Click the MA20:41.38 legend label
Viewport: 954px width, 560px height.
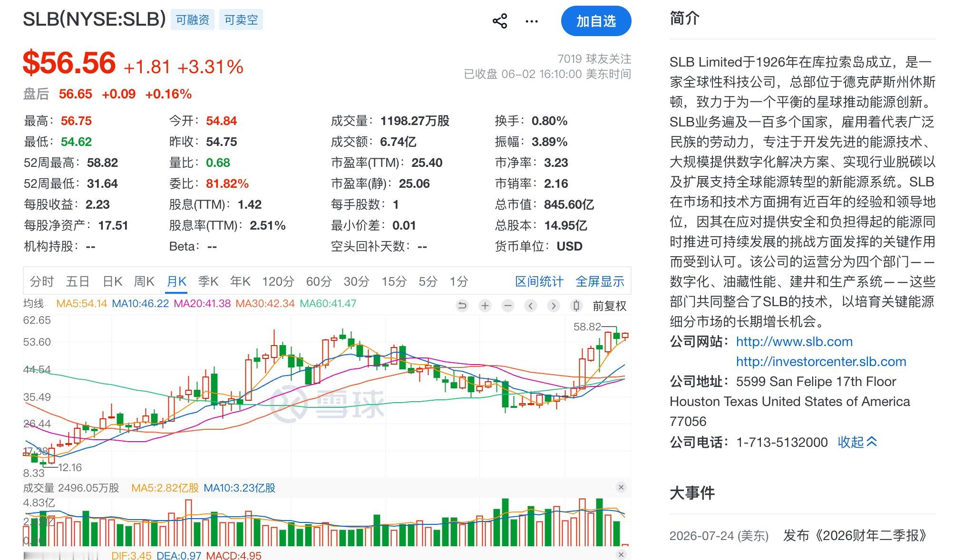[202, 303]
